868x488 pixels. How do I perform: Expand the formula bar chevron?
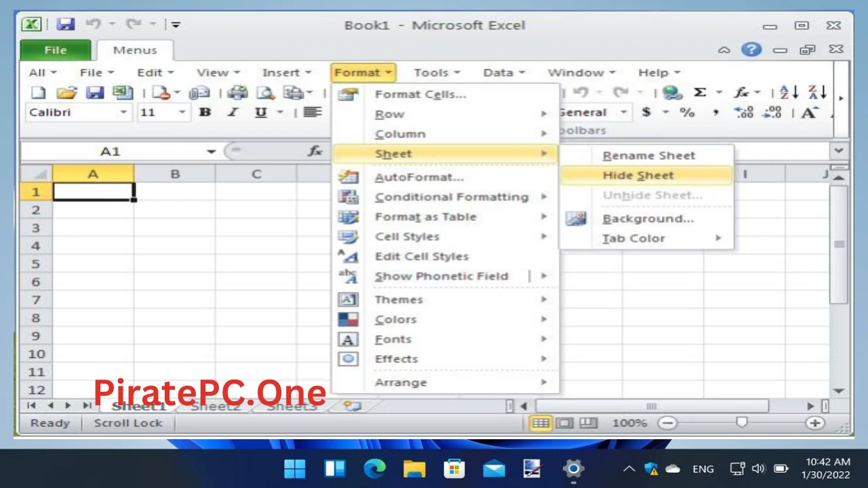click(x=840, y=151)
